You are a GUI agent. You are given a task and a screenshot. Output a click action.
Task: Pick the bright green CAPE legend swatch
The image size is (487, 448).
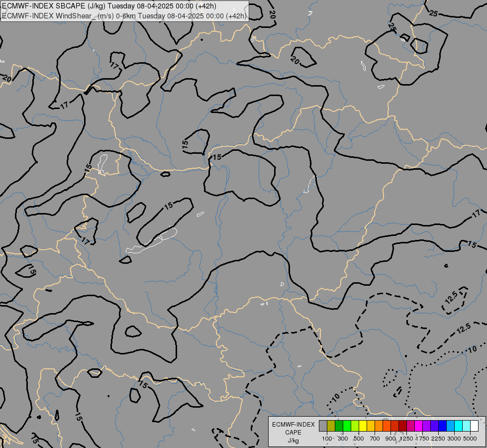click(x=347, y=426)
